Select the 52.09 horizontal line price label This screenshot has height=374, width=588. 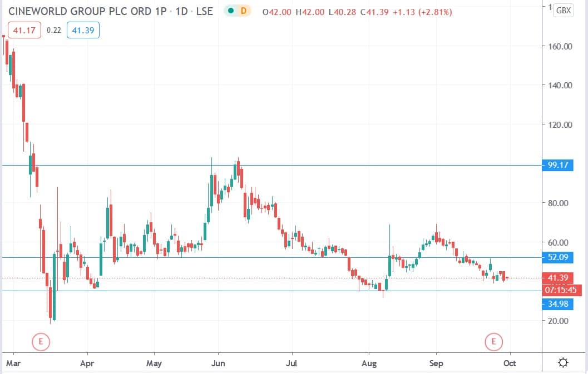pyautogui.click(x=557, y=257)
